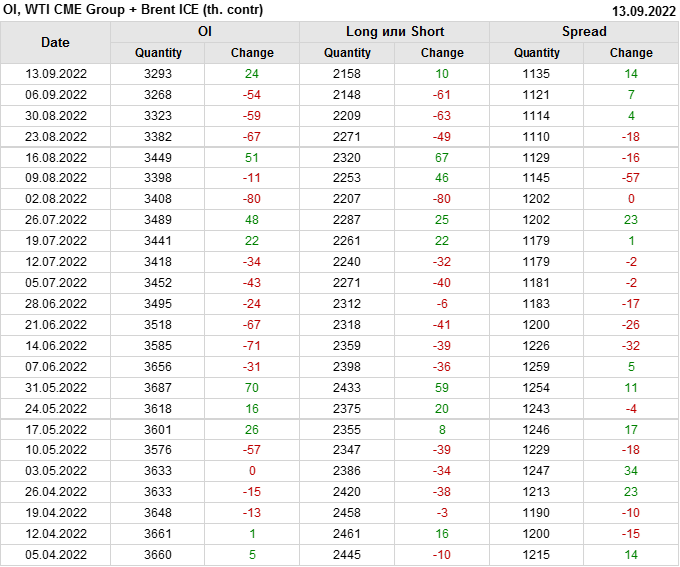Click the OI group header
Image resolution: width=680 pixels, height=567 pixels.
pos(204,32)
